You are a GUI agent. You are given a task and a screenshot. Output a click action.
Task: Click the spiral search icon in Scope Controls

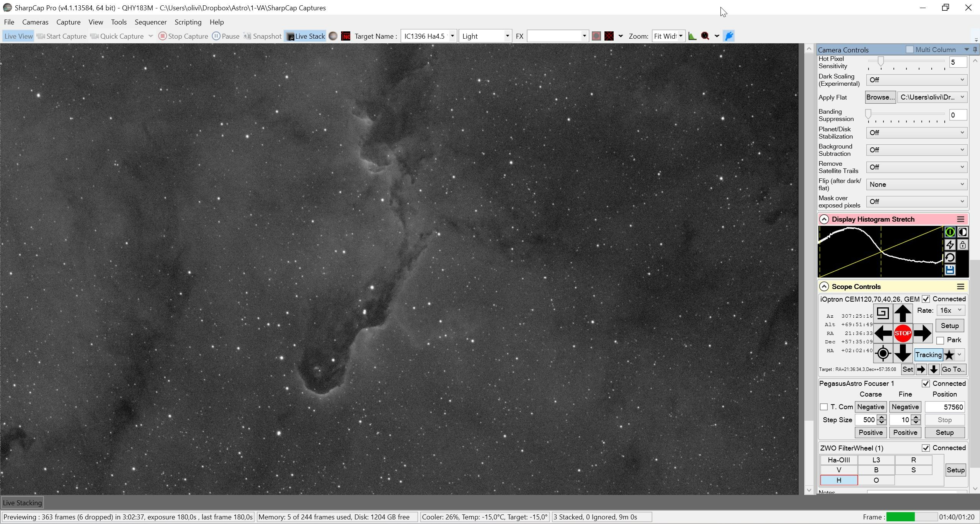pos(883,313)
